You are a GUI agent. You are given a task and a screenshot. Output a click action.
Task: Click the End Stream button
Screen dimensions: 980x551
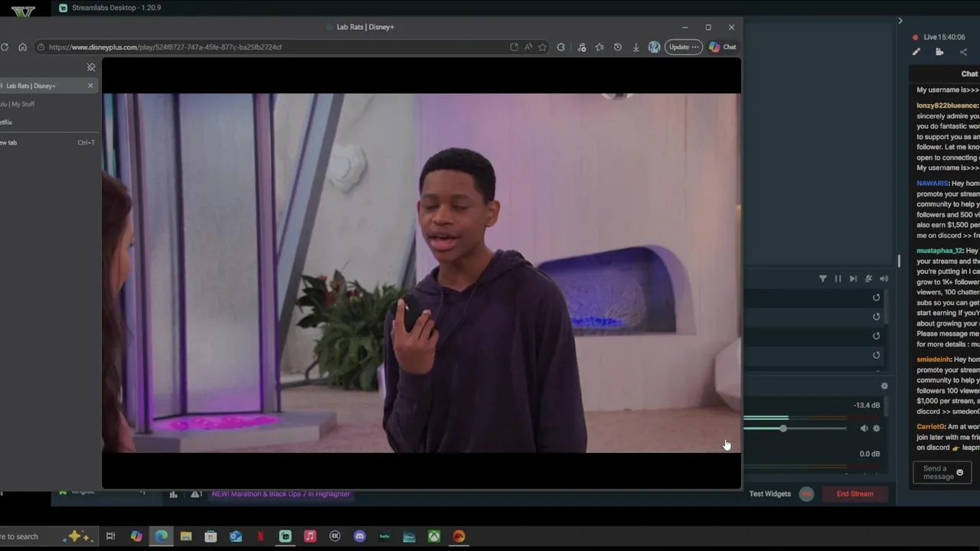pos(854,494)
